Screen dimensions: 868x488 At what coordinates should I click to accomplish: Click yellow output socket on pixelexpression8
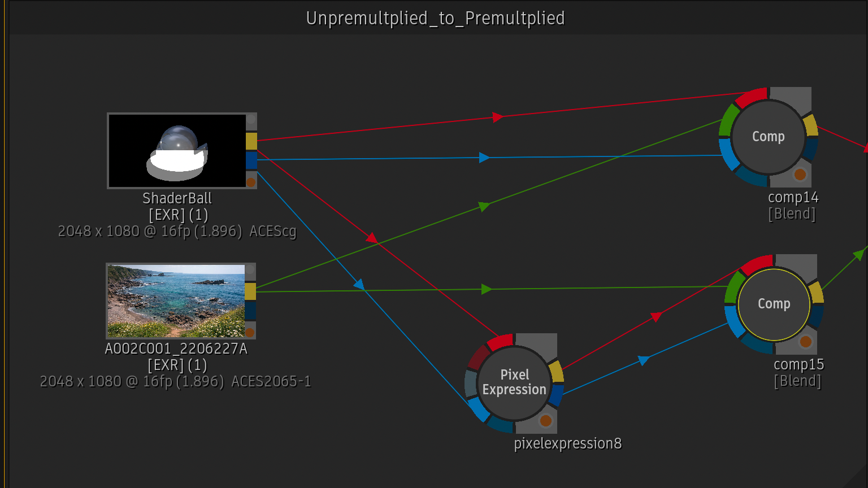coord(557,372)
